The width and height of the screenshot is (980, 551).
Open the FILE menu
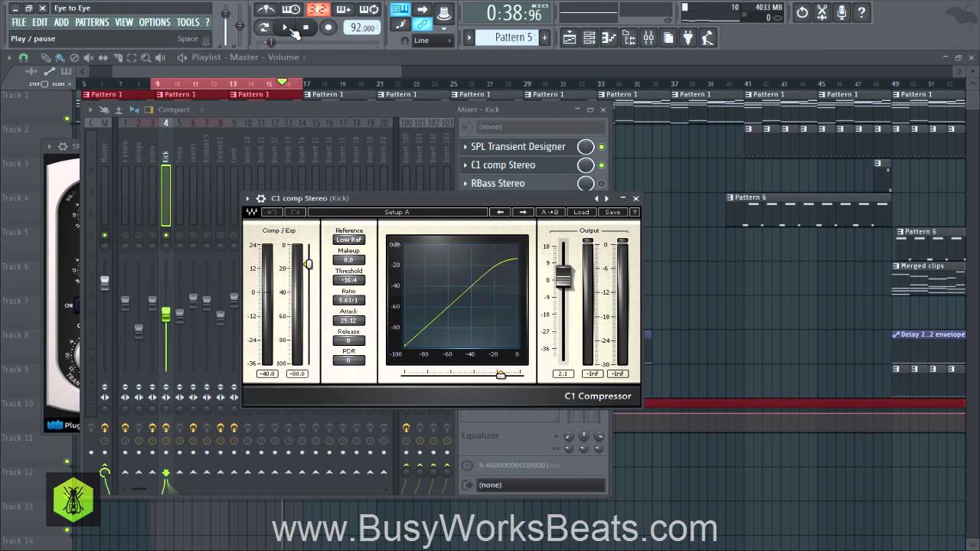[18, 23]
